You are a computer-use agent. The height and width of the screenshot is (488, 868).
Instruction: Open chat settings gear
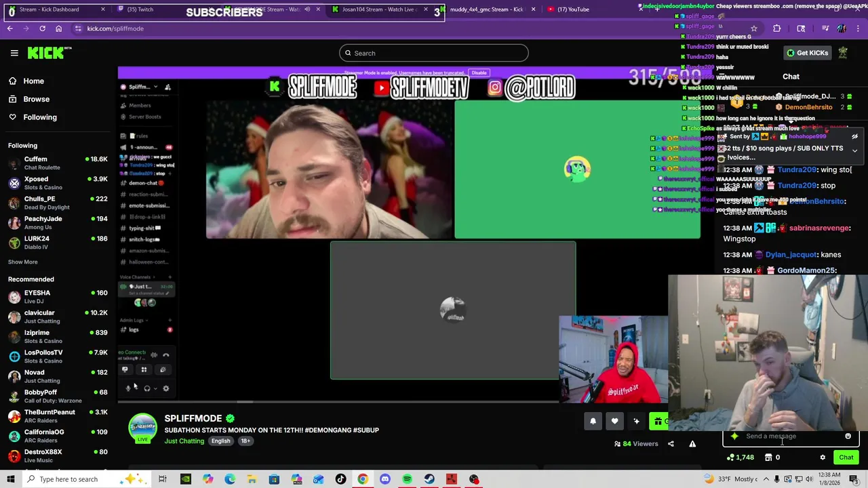point(823,457)
